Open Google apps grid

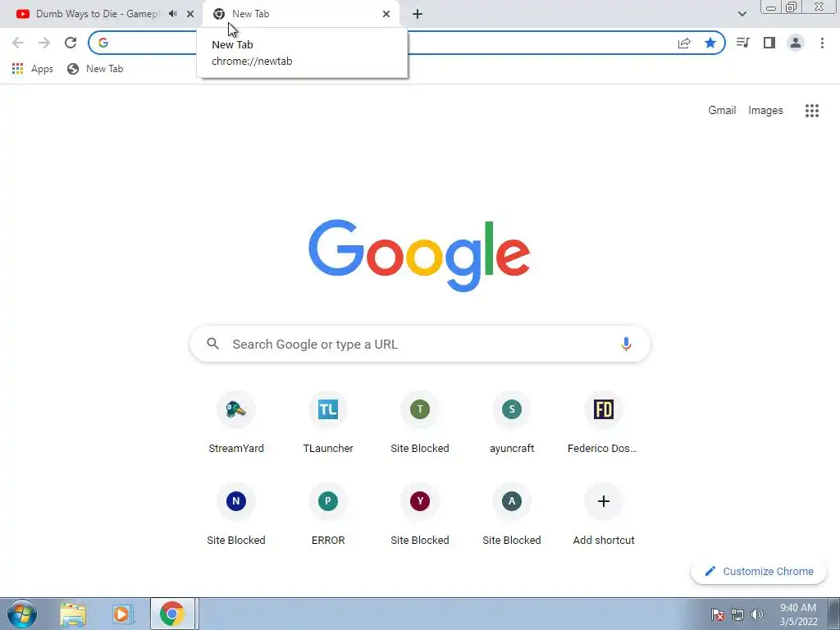[x=812, y=111]
